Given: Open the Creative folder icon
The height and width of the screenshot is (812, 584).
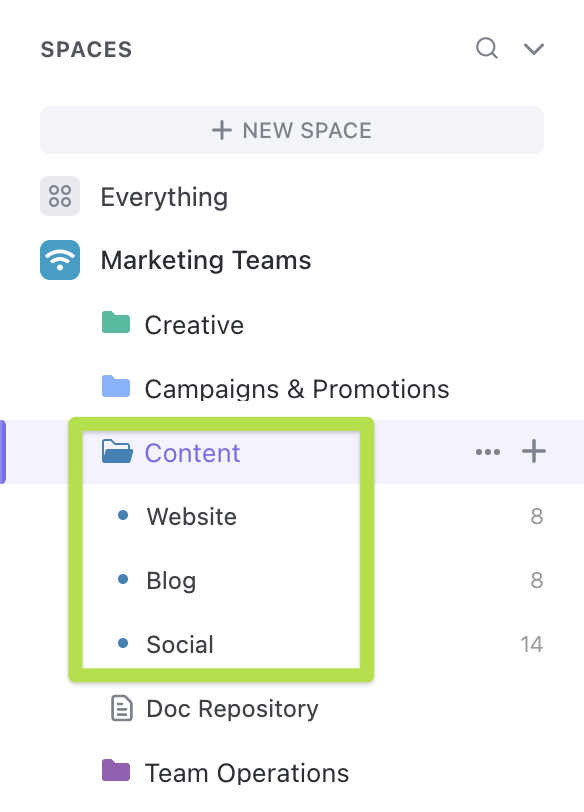Looking at the screenshot, I should coord(116,324).
